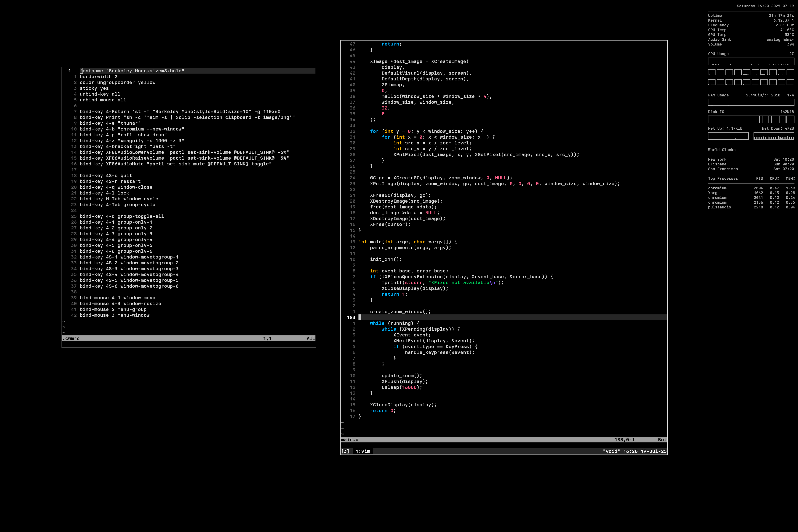Click the 'XImage *dest_image = XCreateImage(' line in main.c

point(419,62)
